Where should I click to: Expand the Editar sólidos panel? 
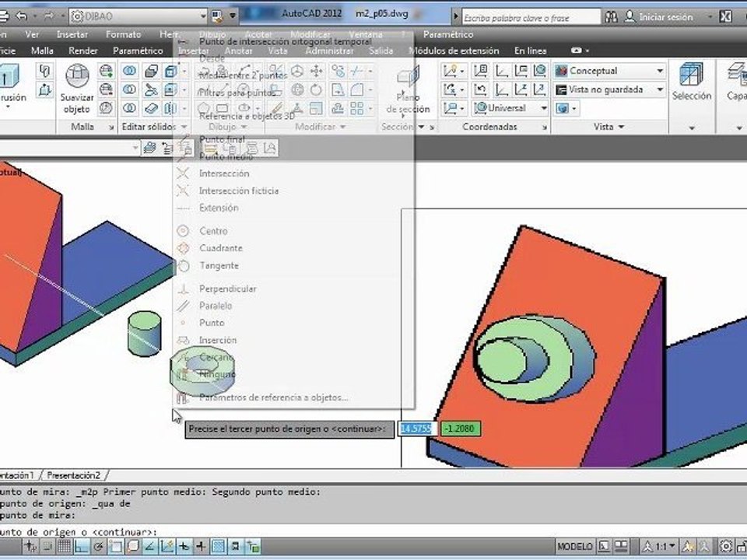point(184,127)
